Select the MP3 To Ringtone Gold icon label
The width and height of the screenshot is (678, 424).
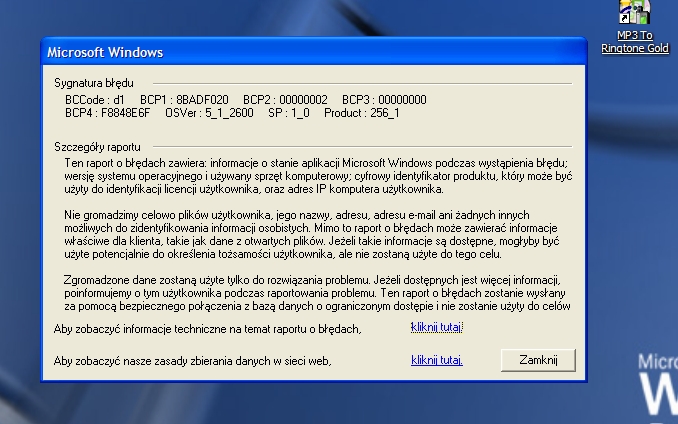tap(635, 42)
